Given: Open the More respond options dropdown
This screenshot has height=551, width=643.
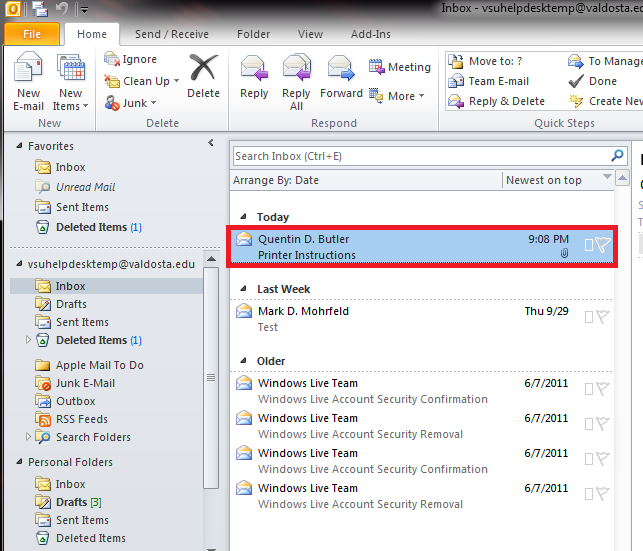Looking at the screenshot, I should 396,96.
